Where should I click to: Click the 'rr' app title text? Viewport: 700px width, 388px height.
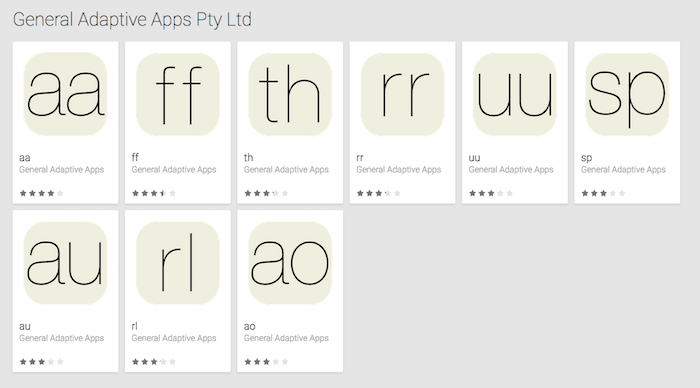tap(360, 158)
